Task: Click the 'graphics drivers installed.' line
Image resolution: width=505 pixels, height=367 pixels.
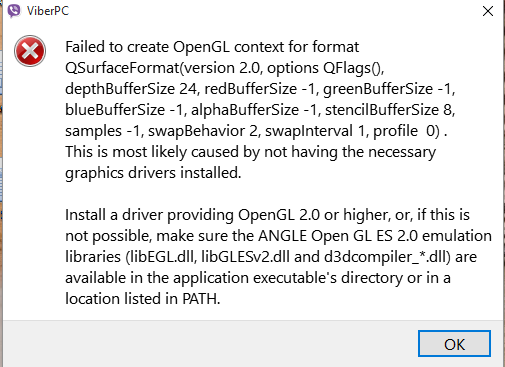Action: click(153, 173)
